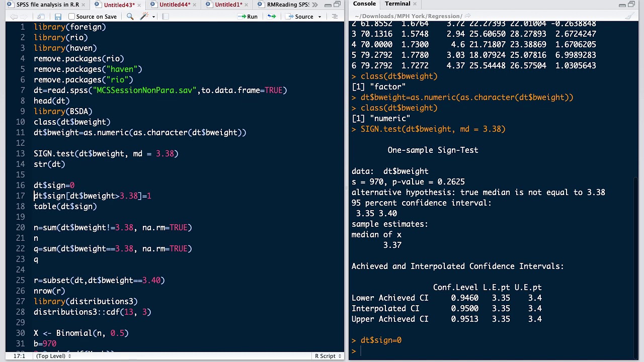Viewport: 644px width, 362px height.
Task: Click on 'remove.packages(rio)' code line
Action: (79, 59)
